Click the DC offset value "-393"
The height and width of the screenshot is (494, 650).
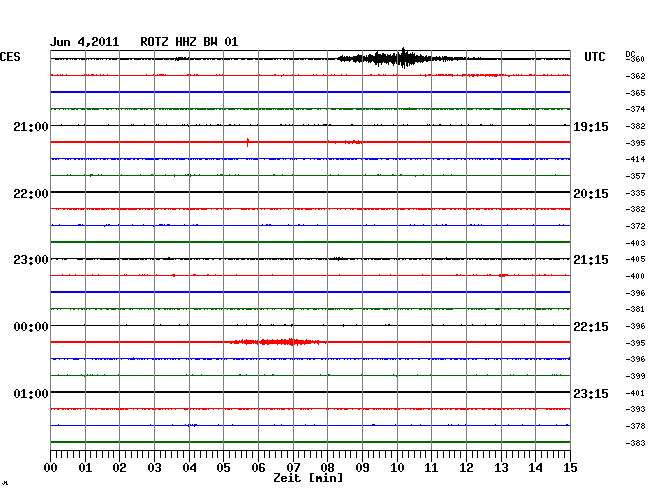(635, 409)
